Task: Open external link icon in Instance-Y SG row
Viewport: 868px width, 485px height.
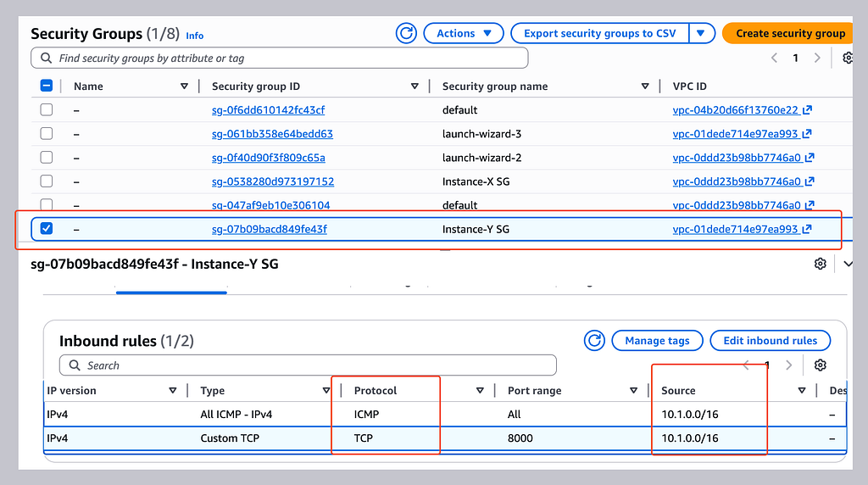Action: [x=807, y=229]
